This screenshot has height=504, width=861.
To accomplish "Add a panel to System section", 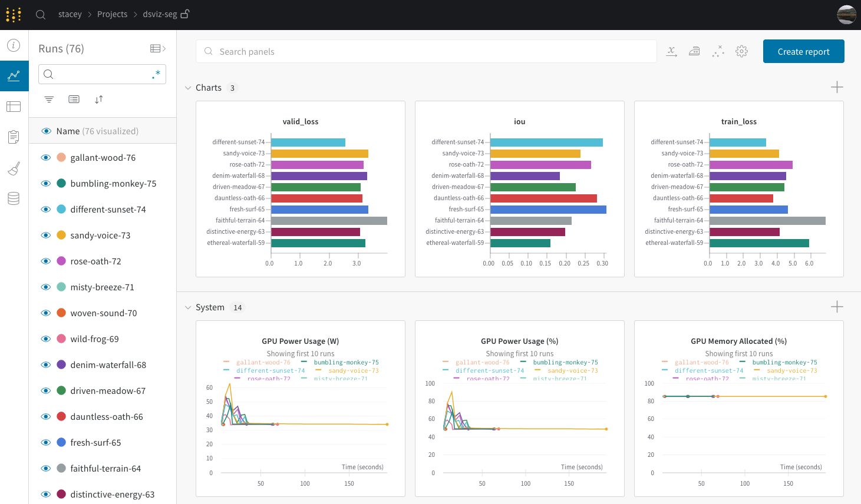I will pyautogui.click(x=837, y=307).
